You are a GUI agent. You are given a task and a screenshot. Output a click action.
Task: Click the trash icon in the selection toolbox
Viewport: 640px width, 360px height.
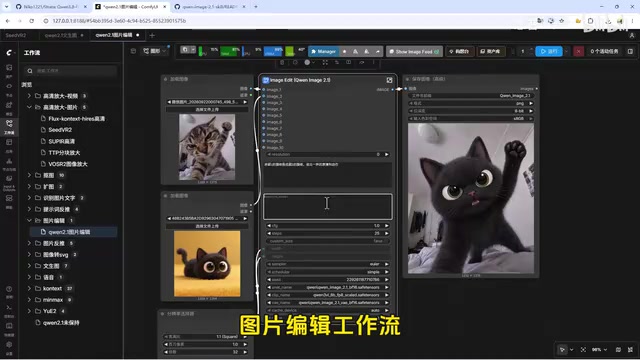pyautogui.click(x=282, y=62)
